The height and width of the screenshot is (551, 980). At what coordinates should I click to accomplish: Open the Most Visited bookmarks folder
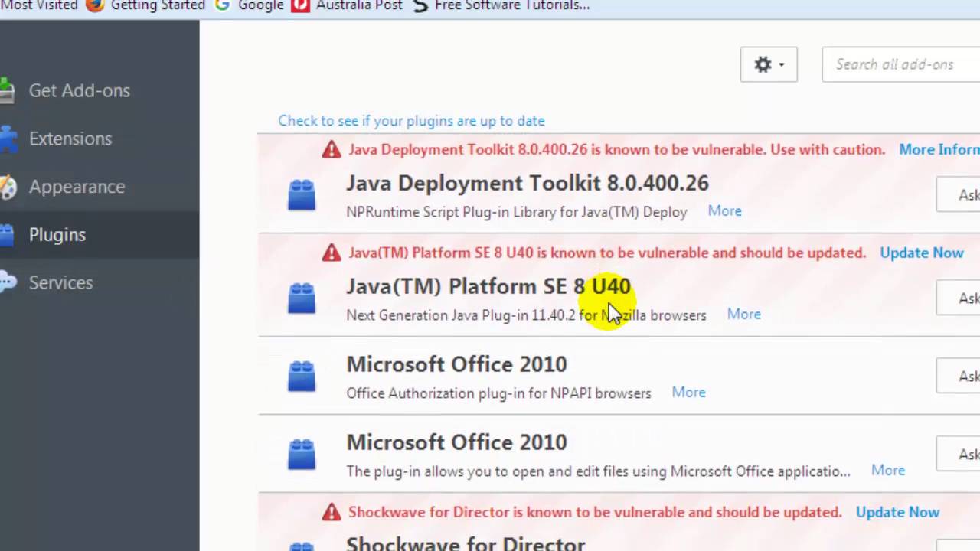pyautogui.click(x=39, y=5)
